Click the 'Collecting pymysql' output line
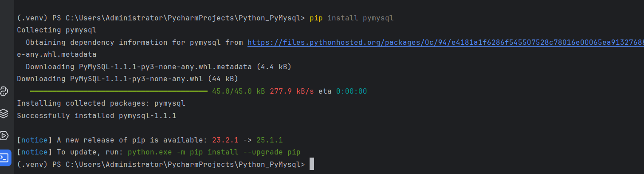Screen dimensions: 644x174 [x=57, y=30]
